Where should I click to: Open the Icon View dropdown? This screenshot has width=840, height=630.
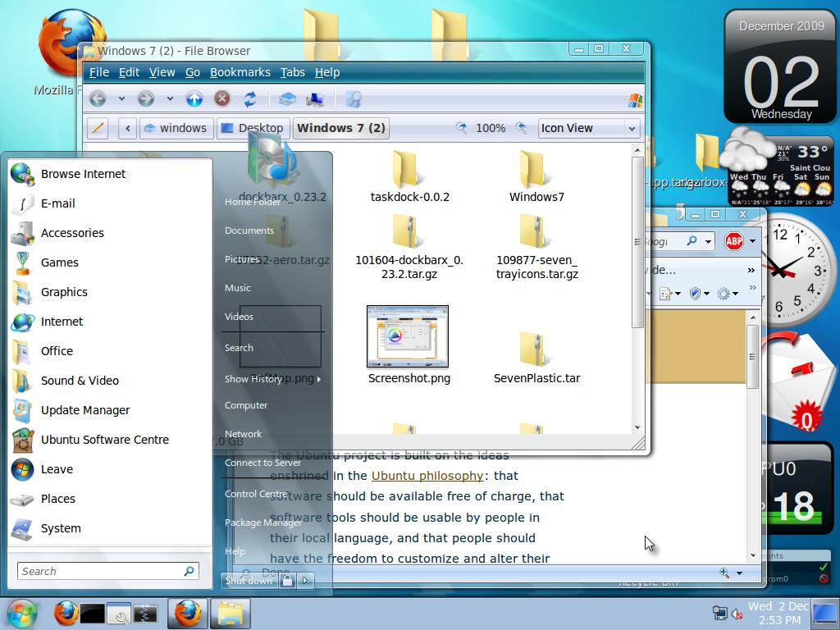(587, 128)
